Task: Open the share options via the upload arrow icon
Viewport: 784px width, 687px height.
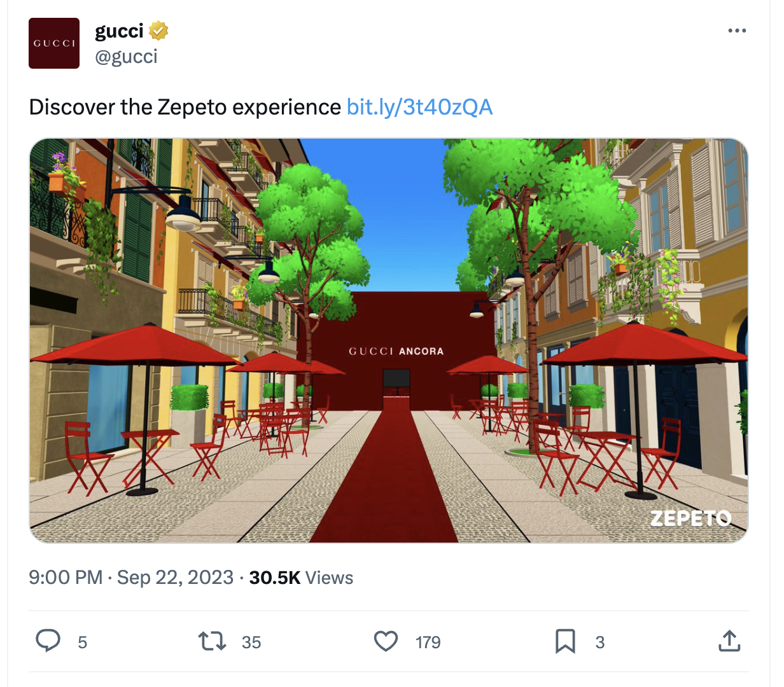Action: click(x=729, y=641)
